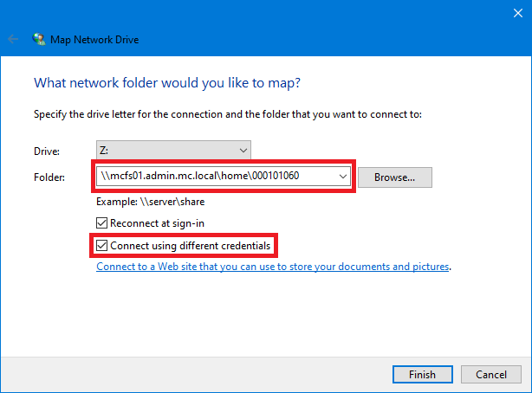Click the Finish button

click(423, 374)
